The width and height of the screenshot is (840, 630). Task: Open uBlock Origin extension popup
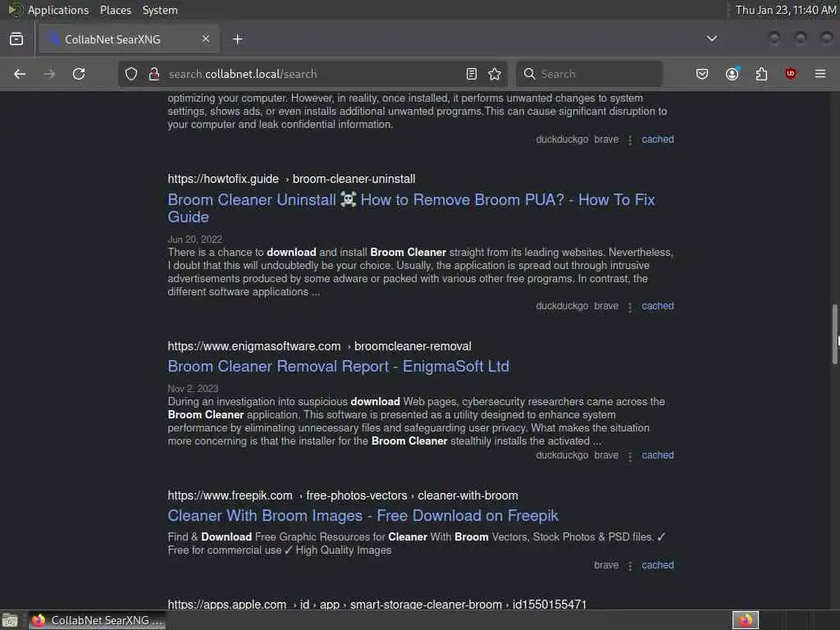[x=790, y=74]
